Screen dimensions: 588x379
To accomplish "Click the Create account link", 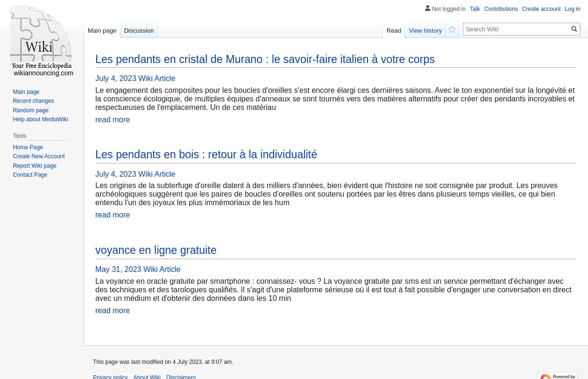I will pos(541,9).
